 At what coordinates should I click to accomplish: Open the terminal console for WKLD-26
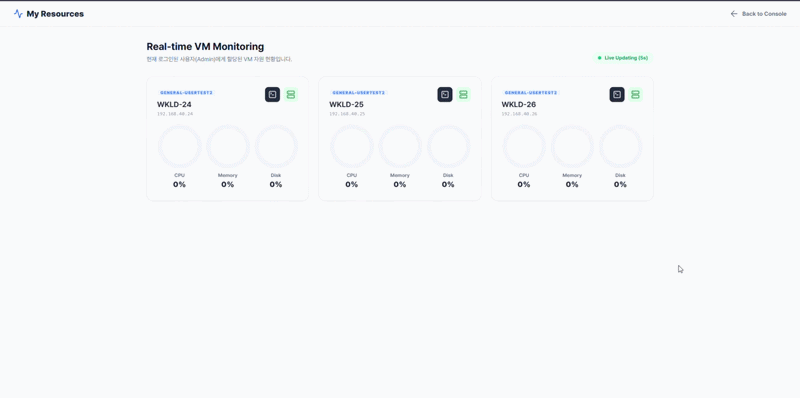point(617,94)
